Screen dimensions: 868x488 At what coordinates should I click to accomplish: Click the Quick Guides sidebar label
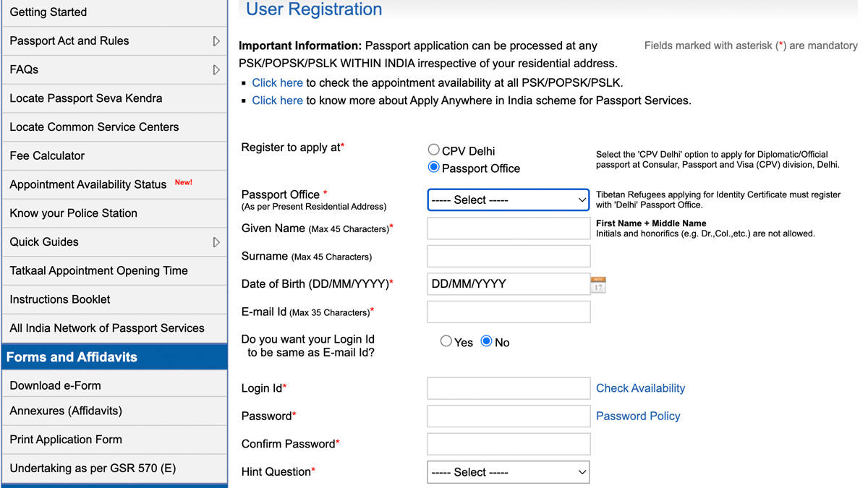44,242
